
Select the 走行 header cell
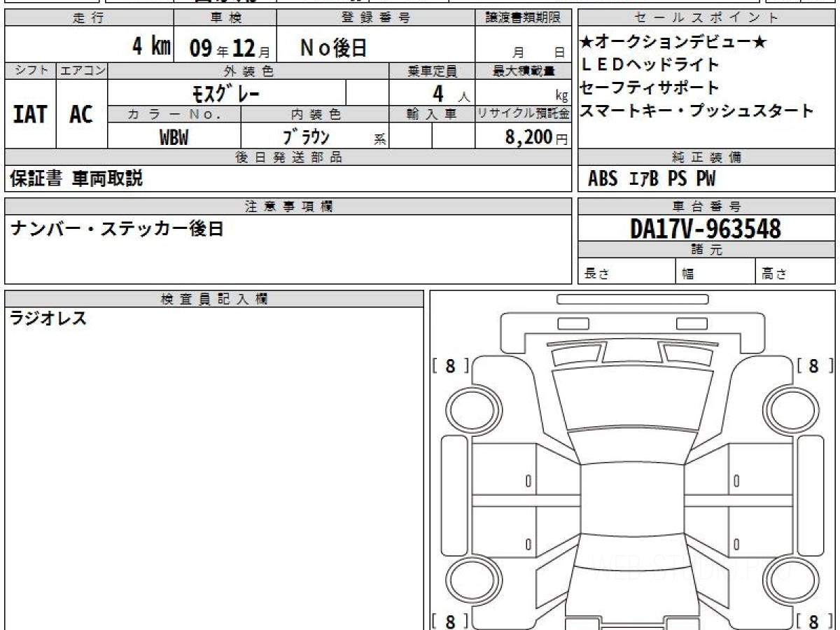(x=89, y=18)
